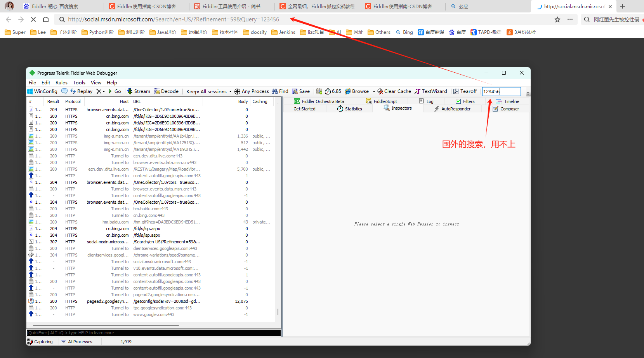
Task: Open the docsify bookmark folder
Action: pyautogui.click(x=255, y=32)
